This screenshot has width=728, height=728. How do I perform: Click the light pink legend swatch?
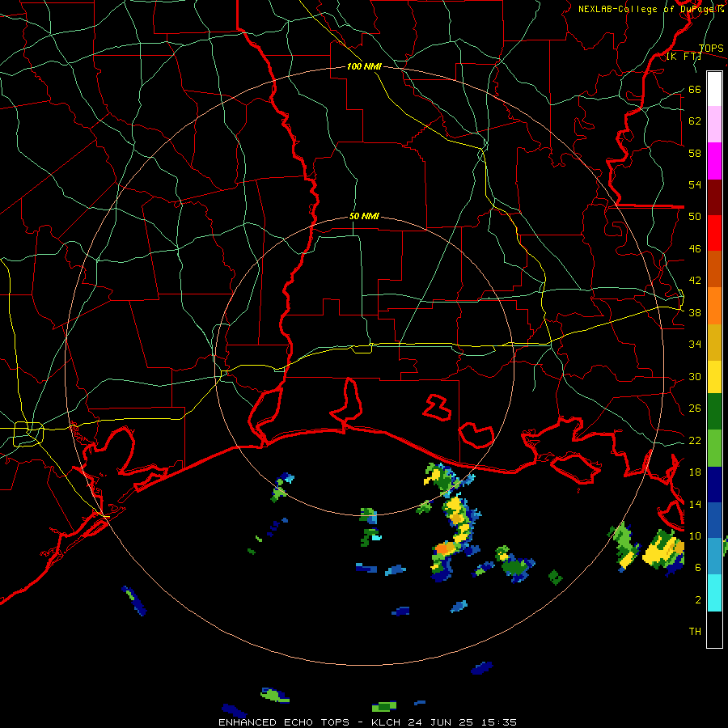click(714, 125)
